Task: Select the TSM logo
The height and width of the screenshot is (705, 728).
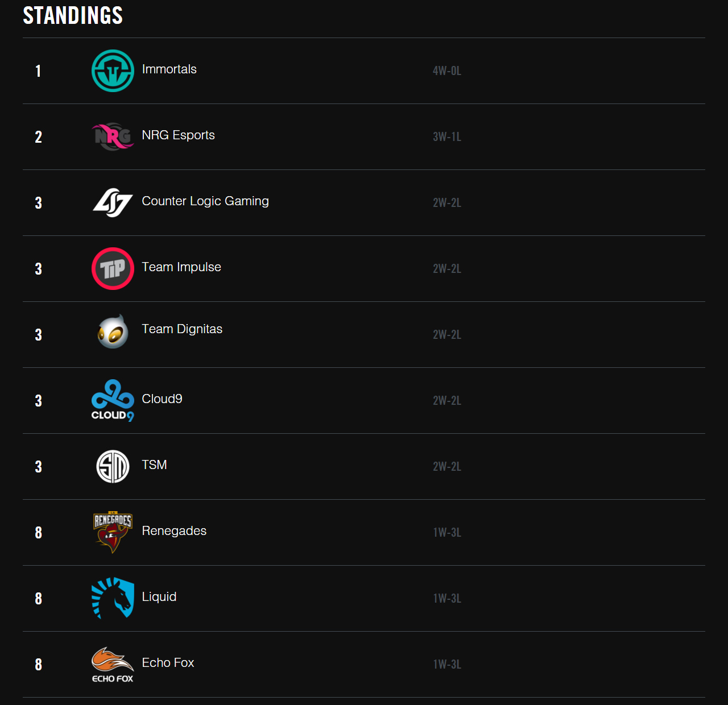Action: [113, 466]
